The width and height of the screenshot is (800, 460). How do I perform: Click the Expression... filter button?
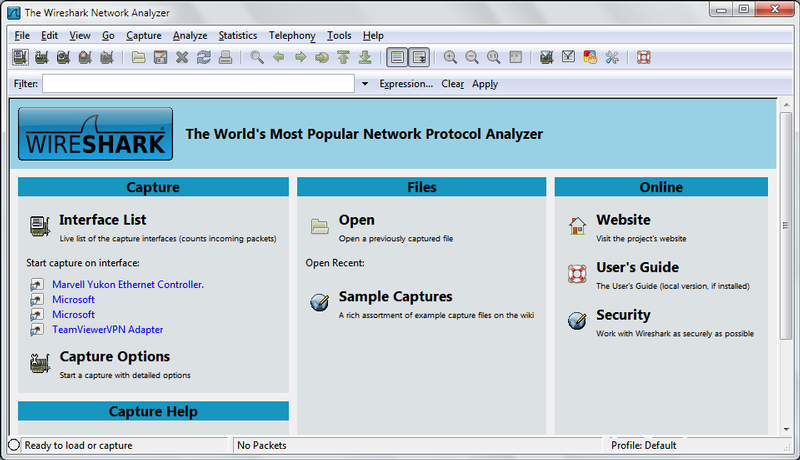click(x=406, y=84)
